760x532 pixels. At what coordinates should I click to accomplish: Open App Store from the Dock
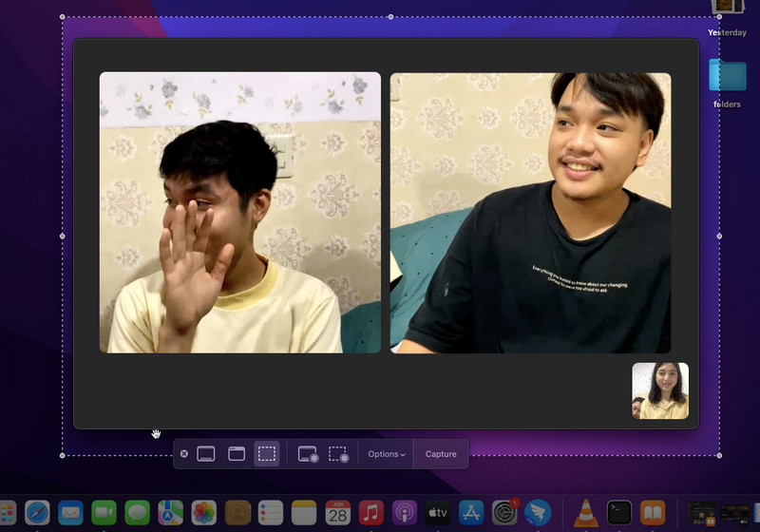[471, 513]
